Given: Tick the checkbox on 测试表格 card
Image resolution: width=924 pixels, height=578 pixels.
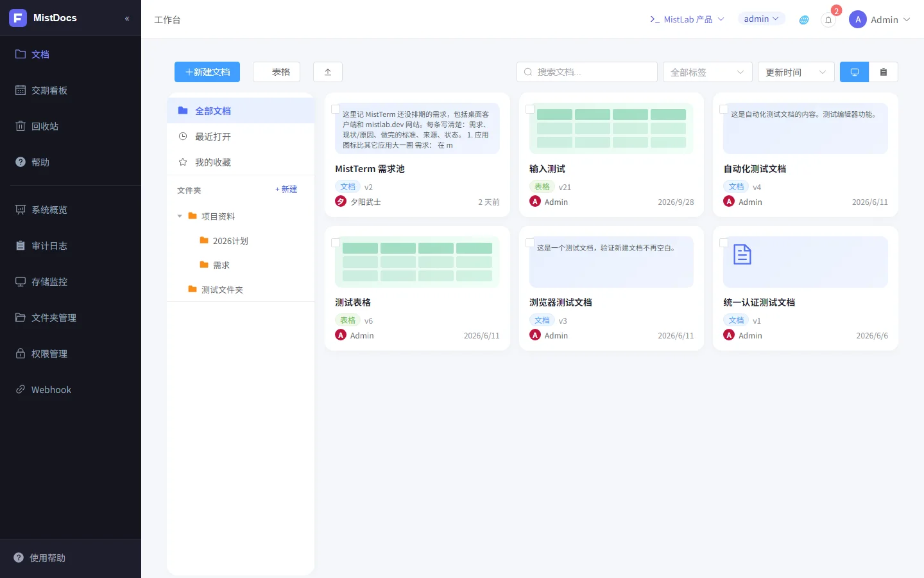Looking at the screenshot, I should coord(336,243).
